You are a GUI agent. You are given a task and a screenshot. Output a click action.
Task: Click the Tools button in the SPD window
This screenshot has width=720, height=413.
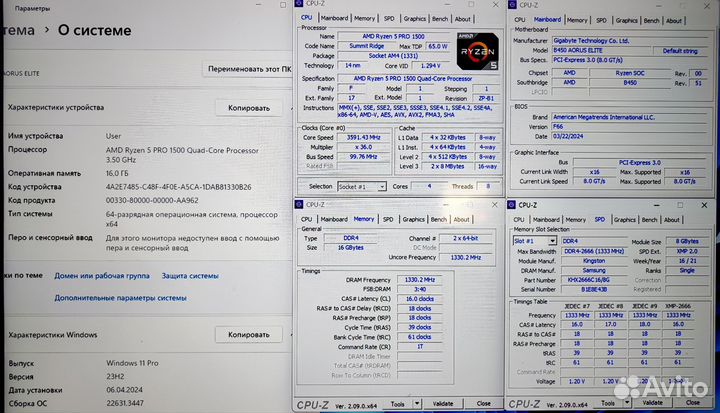(x=608, y=403)
